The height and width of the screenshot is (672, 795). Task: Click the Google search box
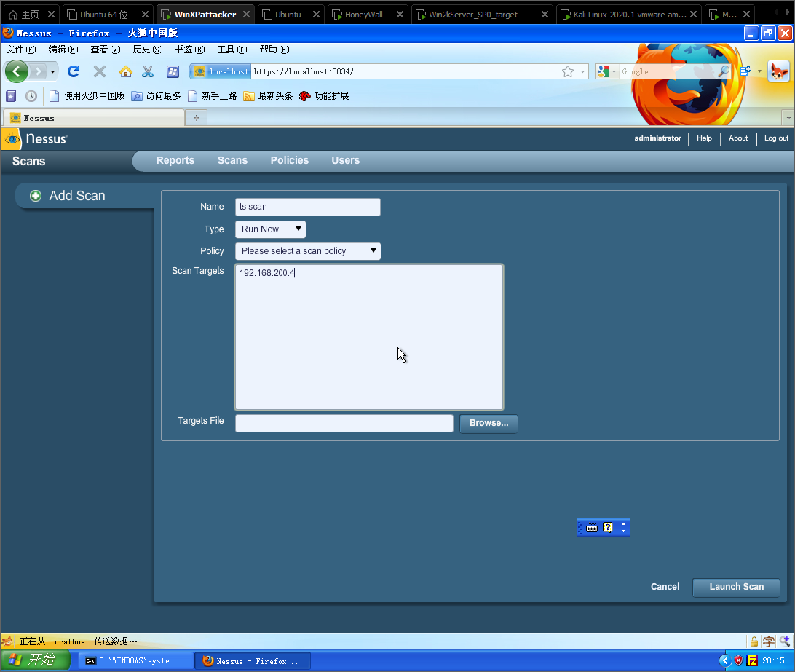coord(668,71)
